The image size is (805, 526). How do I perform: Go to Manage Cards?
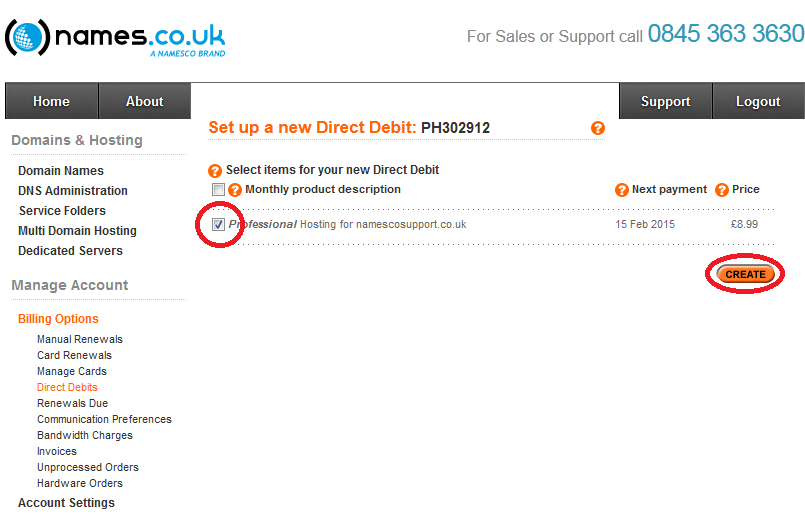(72, 371)
